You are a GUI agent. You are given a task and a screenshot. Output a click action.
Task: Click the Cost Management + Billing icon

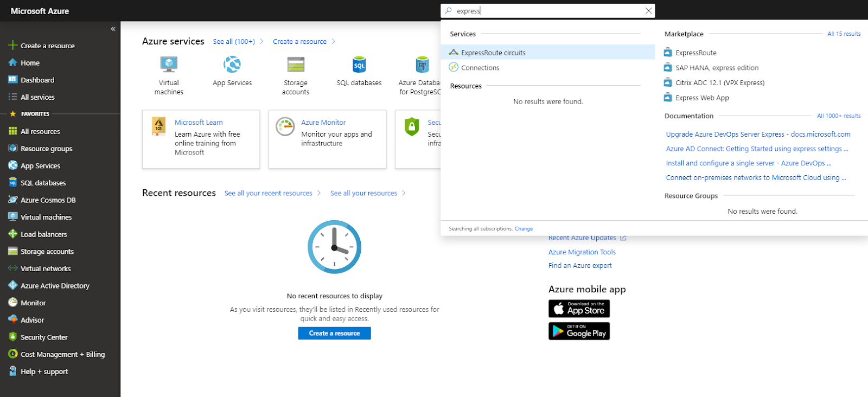(13, 354)
